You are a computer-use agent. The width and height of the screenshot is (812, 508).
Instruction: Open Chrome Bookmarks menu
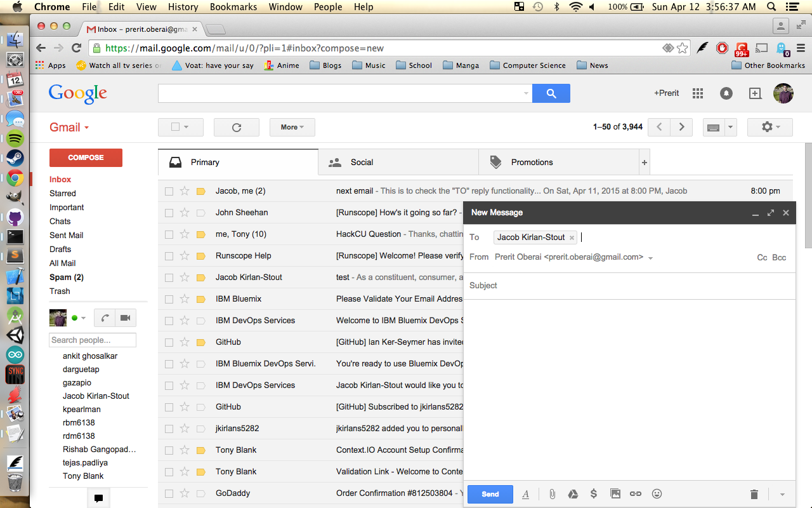[x=233, y=7]
